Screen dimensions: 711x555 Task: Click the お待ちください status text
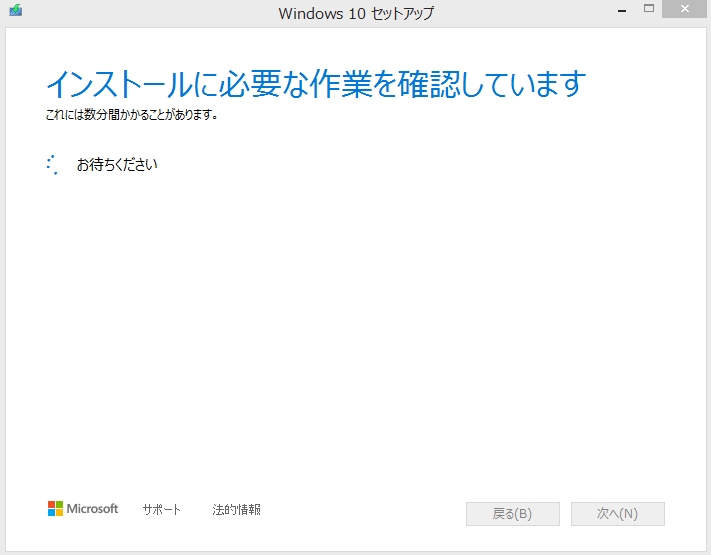tap(117, 165)
